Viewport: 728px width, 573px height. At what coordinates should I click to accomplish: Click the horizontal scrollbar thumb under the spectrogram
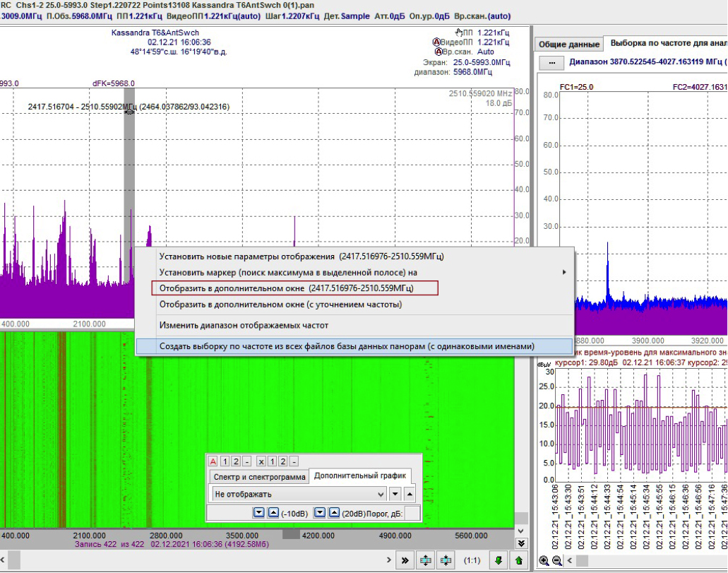(13, 560)
